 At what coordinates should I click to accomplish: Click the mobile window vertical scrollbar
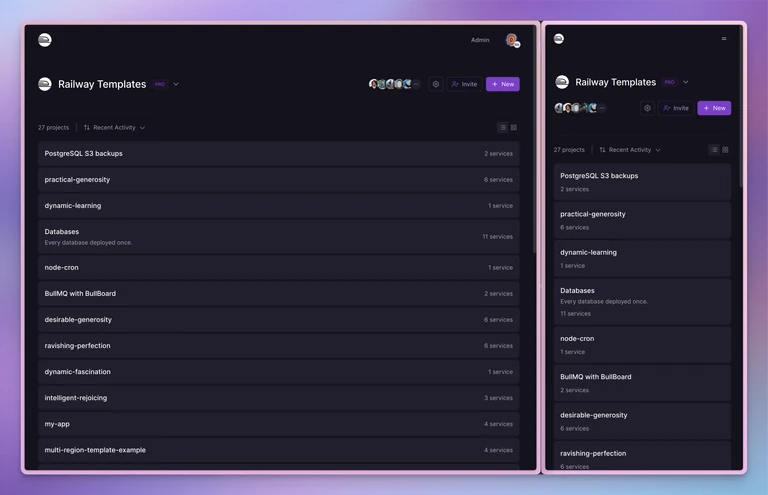(741, 108)
